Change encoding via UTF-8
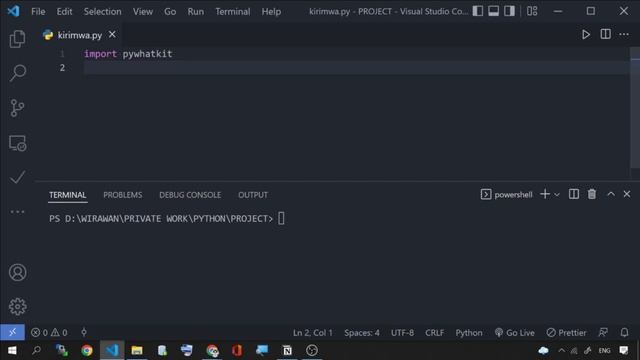 (402, 333)
